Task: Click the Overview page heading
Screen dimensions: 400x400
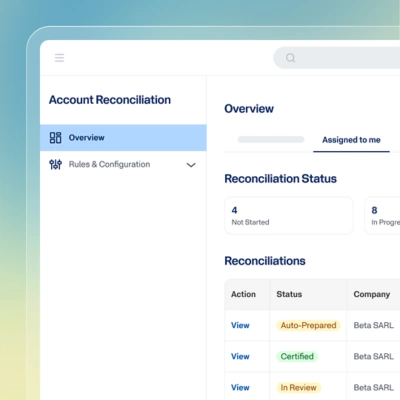Action: tap(249, 109)
